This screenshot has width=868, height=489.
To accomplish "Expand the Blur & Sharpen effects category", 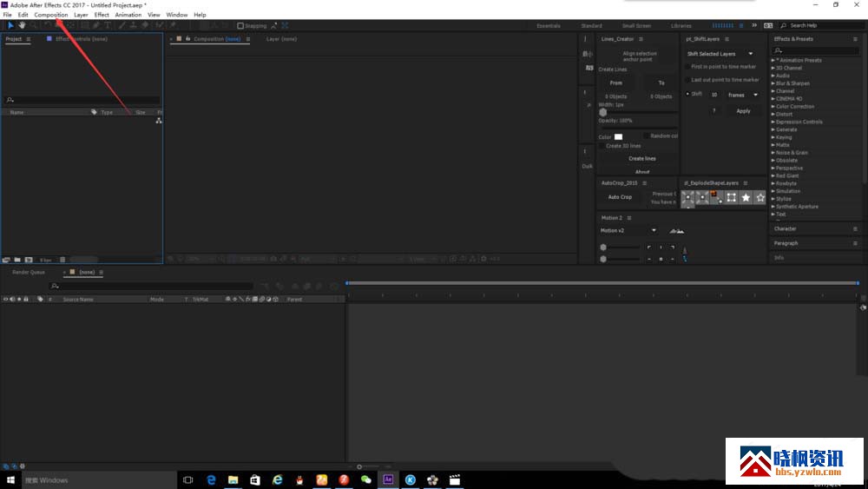I will tap(773, 83).
